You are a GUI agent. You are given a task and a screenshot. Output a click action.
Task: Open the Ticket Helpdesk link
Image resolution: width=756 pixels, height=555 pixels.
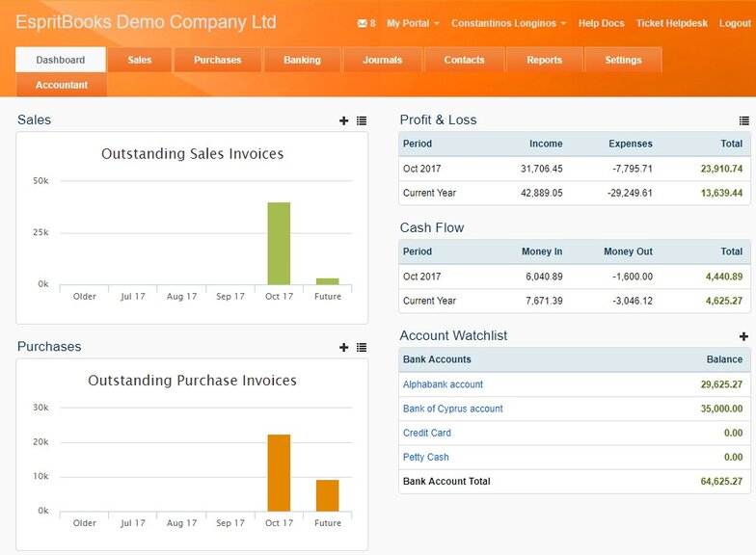tap(672, 23)
